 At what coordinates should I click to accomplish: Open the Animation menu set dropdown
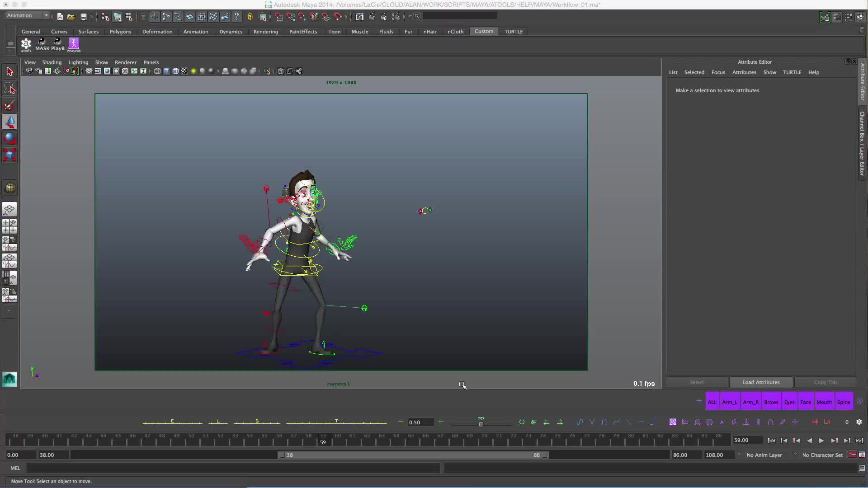pos(28,15)
